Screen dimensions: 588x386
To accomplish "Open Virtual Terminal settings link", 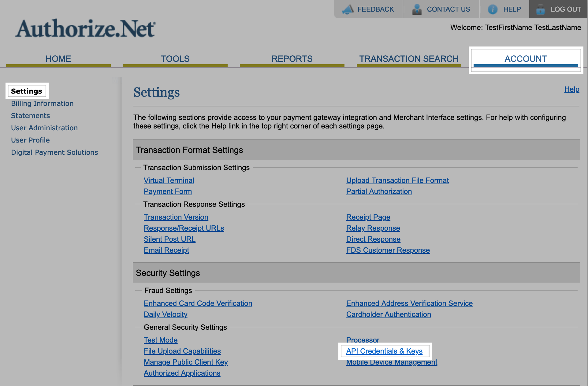I will coord(169,180).
